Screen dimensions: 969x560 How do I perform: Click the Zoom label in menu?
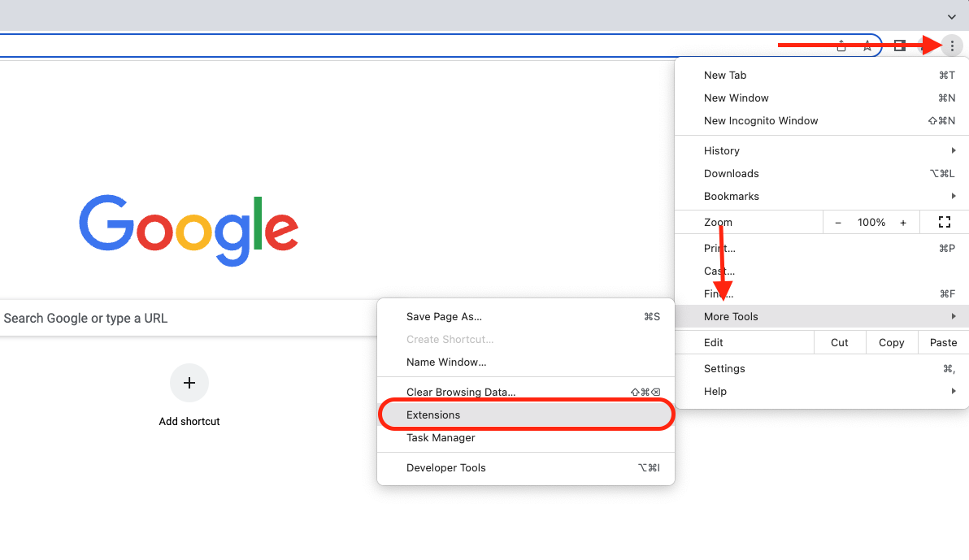(x=718, y=223)
